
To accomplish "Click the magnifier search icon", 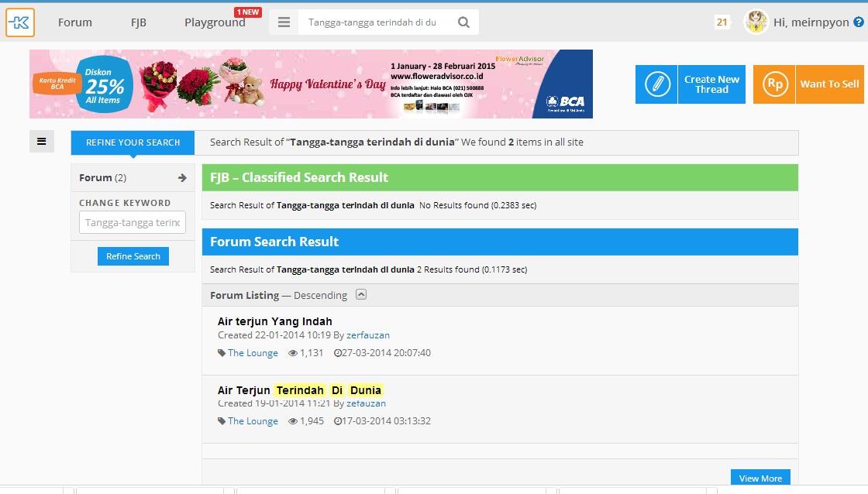I will [x=464, y=22].
